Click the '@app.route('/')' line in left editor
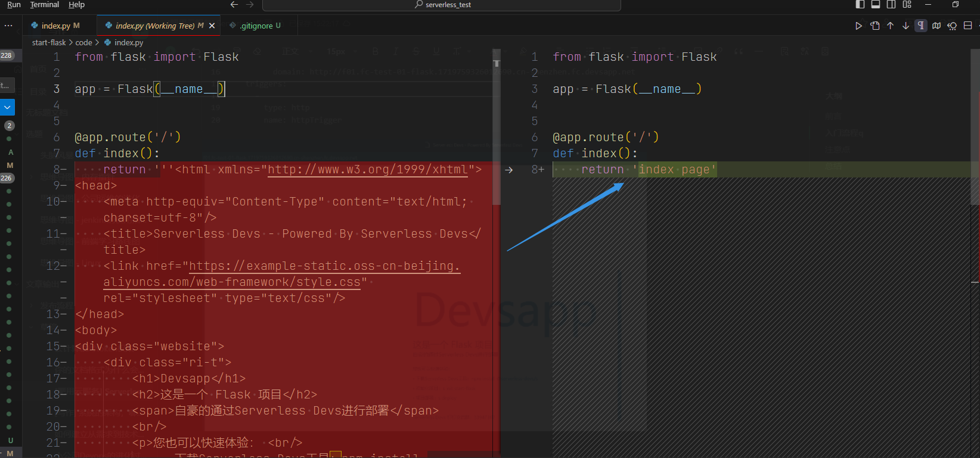 pos(128,137)
